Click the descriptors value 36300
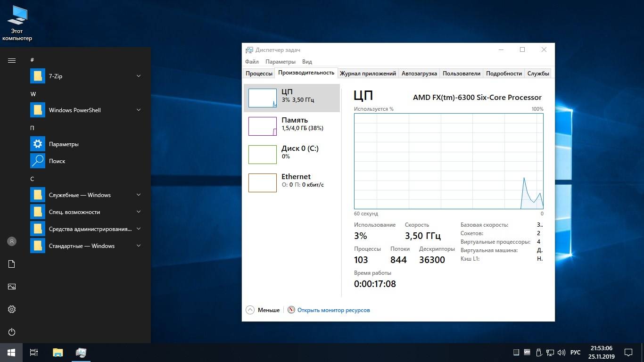The image size is (644, 362). coord(432,260)
